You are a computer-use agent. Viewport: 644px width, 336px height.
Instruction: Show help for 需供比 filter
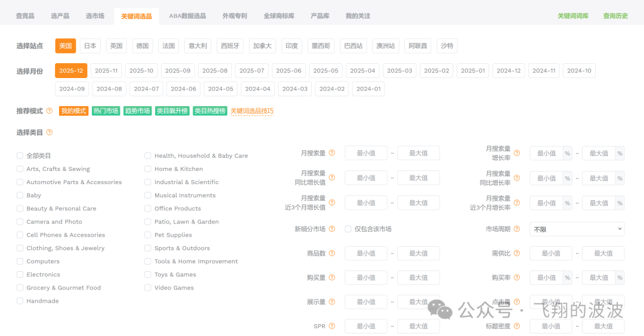pos(516,253)
